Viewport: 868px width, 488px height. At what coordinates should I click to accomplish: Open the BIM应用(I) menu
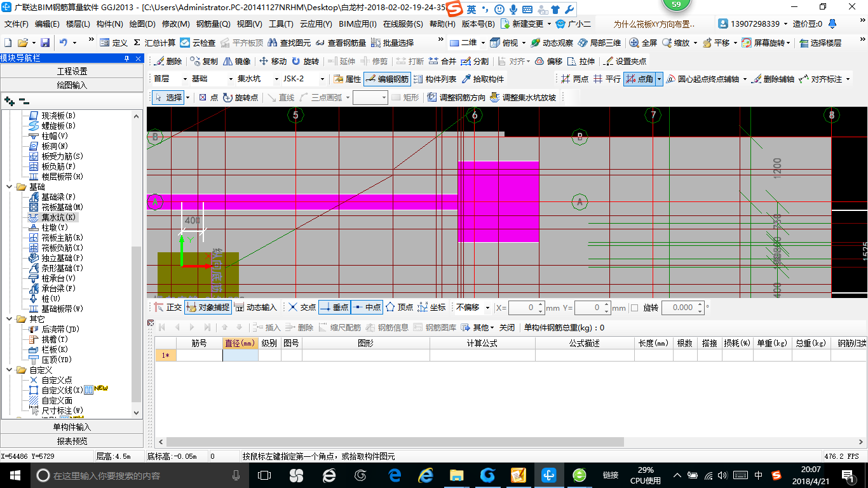point(358,24)
